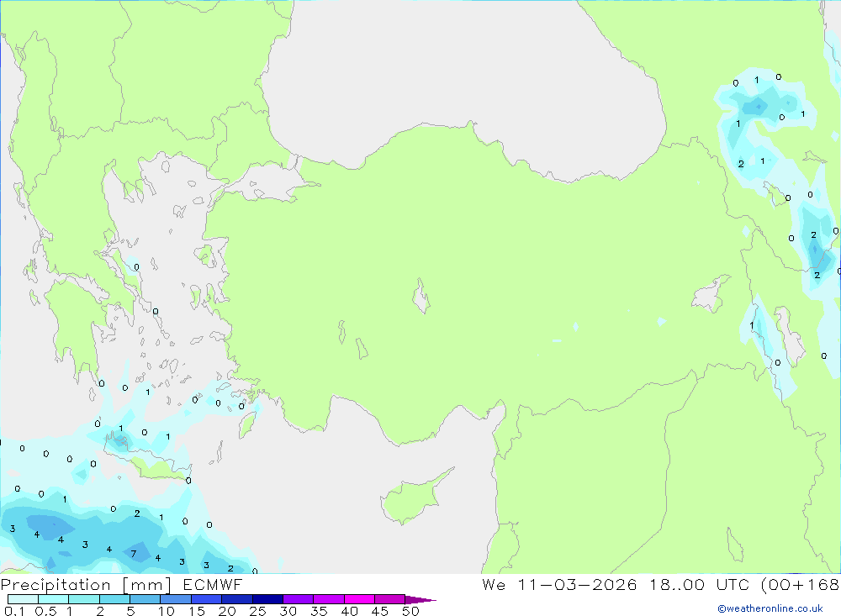Select the '0.5' legend scale label
The image size is (841, 616).
pyautogui.click(x=45, y=611)
